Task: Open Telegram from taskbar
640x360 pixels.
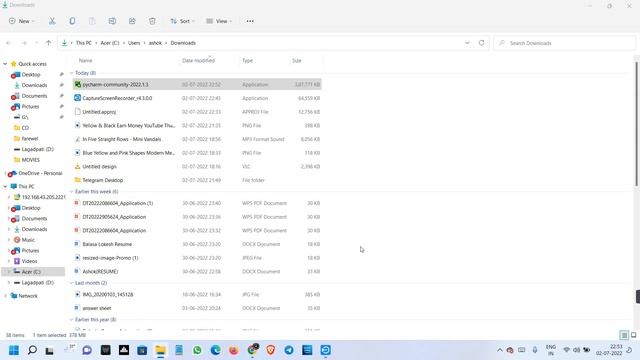Action: (289, 350)
